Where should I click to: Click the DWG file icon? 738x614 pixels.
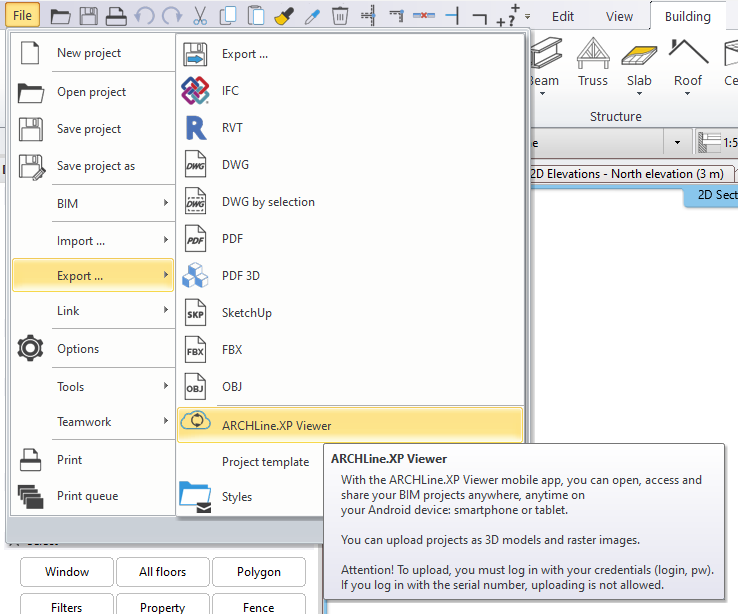(195, 164)
